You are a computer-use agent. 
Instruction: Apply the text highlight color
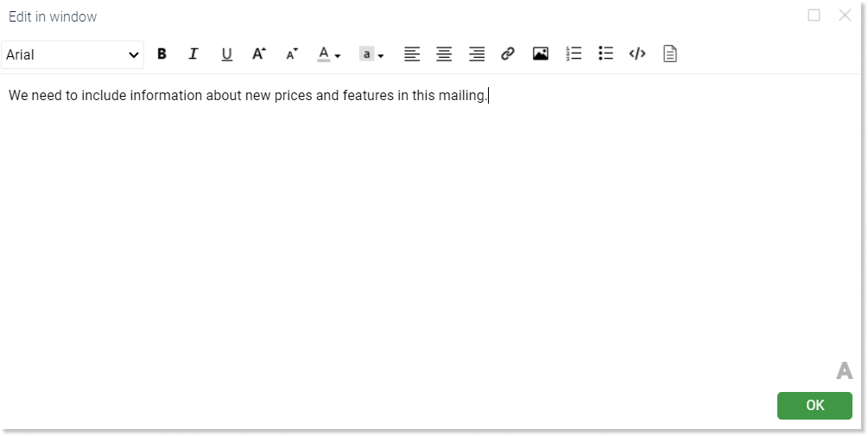click(x=366, y=54)
